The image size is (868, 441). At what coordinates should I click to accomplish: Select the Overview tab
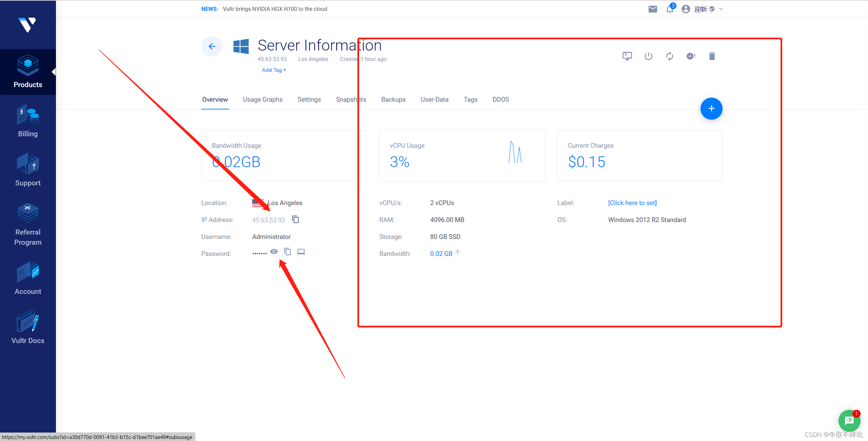[x=215, y=100]
